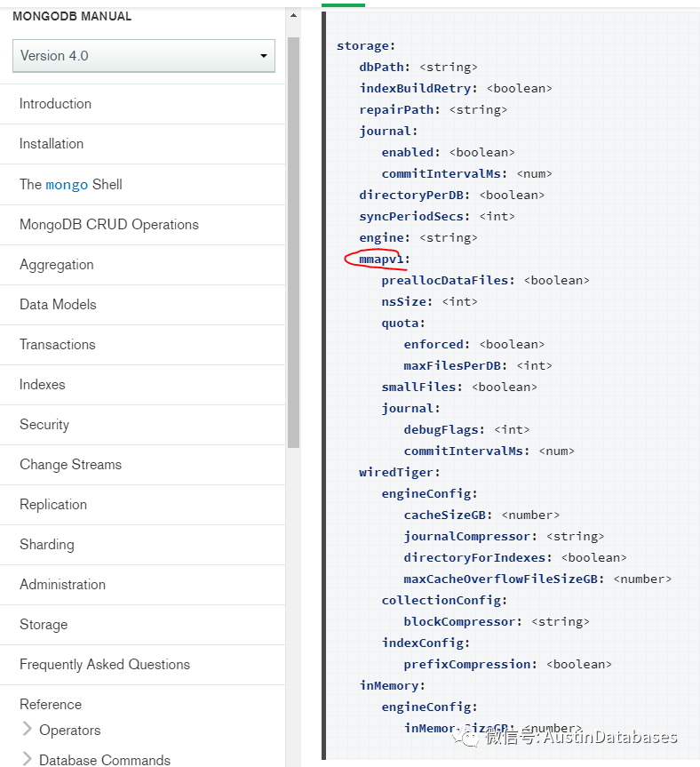Open Operators reference page
The image size is (700, 767).
tap(70, 730)
